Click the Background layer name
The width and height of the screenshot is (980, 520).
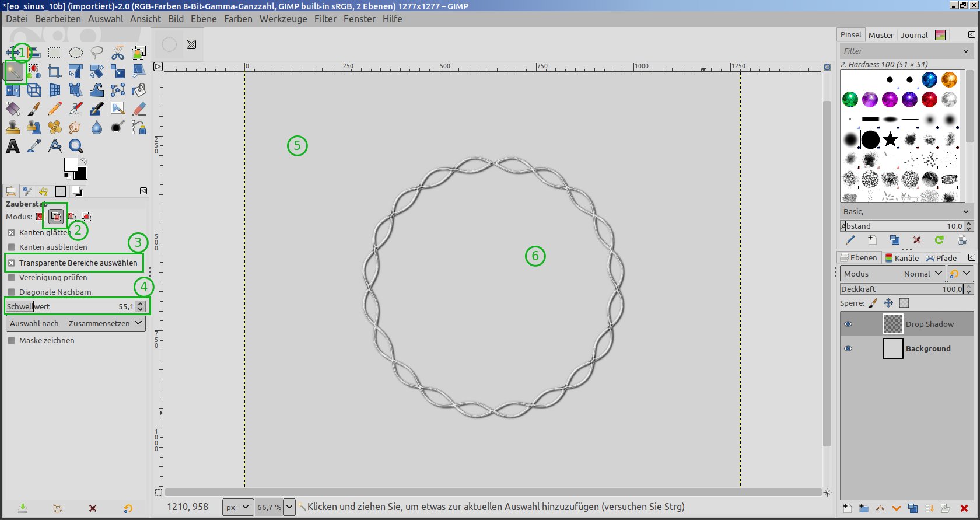pyautogui.click(x=928, y=348)
